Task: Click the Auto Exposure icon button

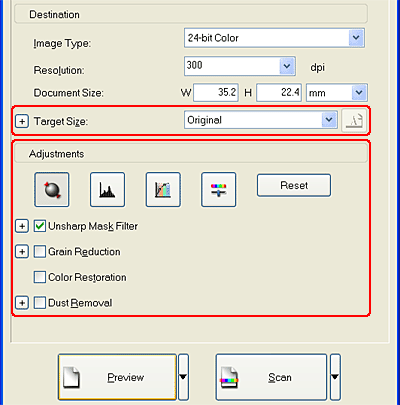Action: click(52, 190)
